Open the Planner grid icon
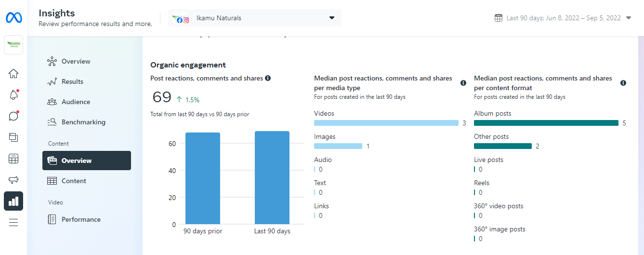644x255 pixels. pos(13,159)
